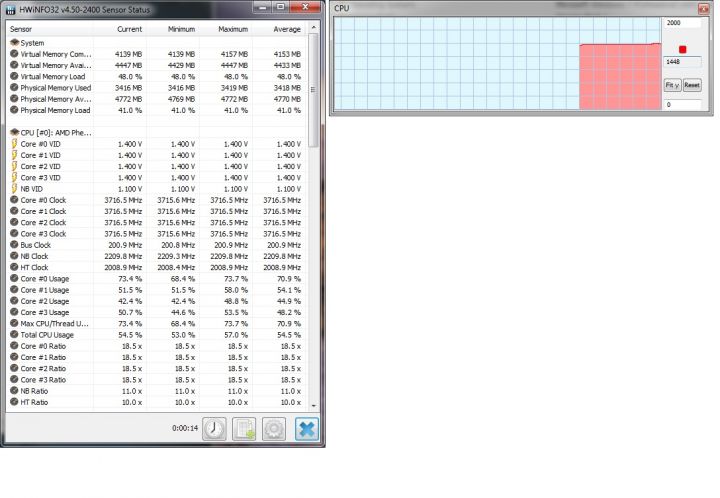Click the Maximum column header
The image size is (720, 498).
tap(233, 29)
